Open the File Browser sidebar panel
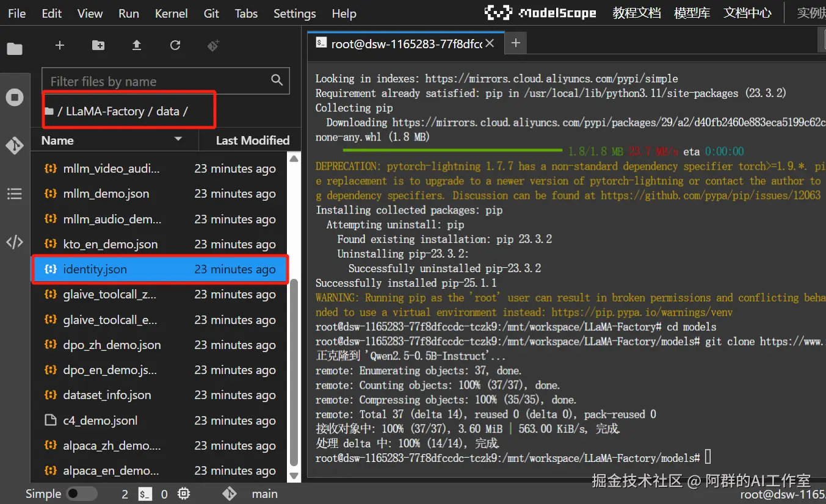 coord(15,49)
